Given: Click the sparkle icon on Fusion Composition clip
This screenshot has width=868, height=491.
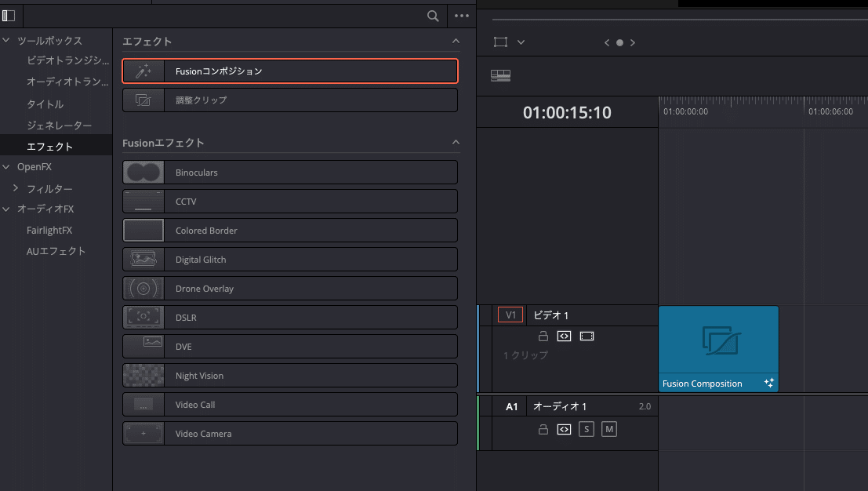Looking at the screenshot, I should (x=769, y=383).
